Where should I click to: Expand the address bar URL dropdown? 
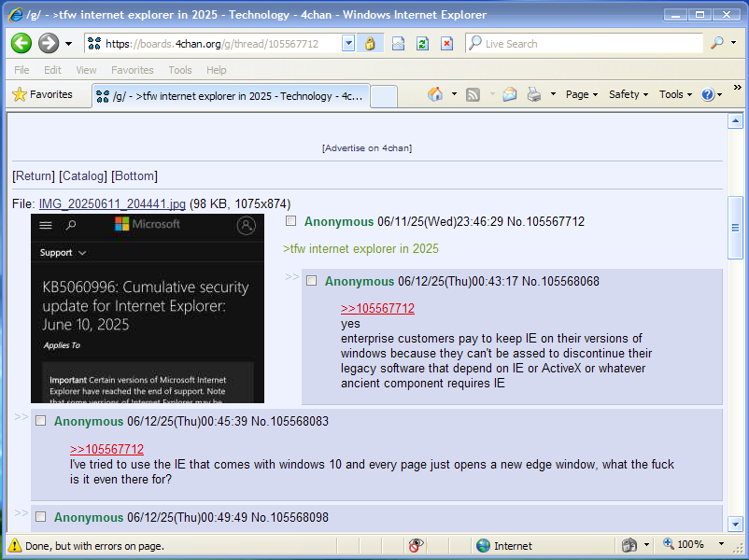coord(348,44)
